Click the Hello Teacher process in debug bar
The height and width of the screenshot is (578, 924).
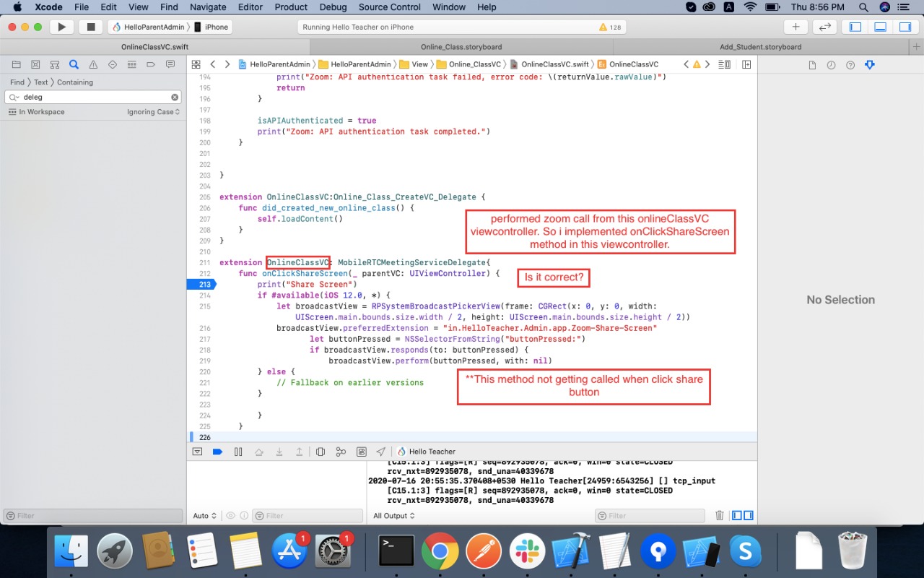[x=427, y=452]
